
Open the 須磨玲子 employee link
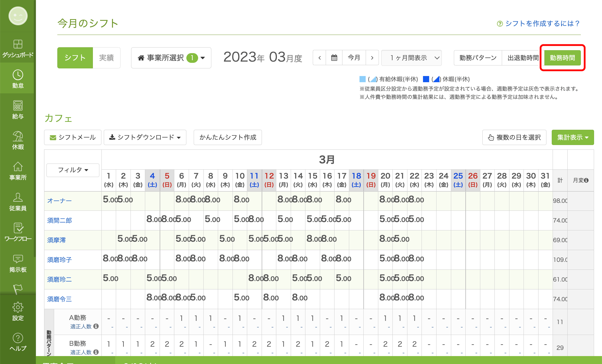(59, 260)
